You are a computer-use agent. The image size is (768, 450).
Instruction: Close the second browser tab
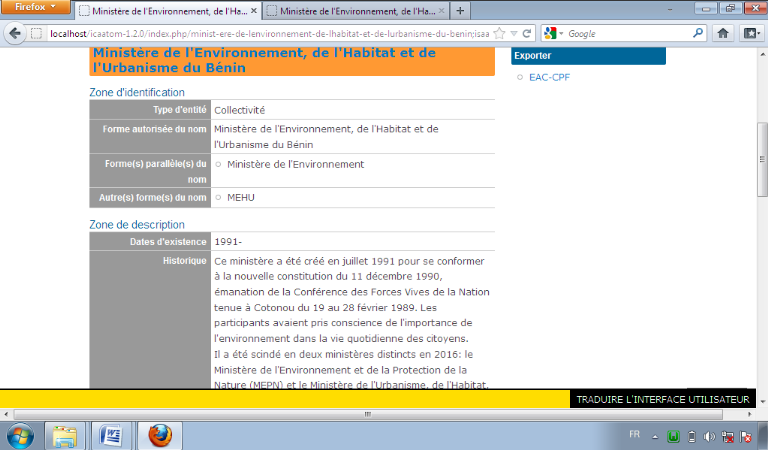coord(441,10)
